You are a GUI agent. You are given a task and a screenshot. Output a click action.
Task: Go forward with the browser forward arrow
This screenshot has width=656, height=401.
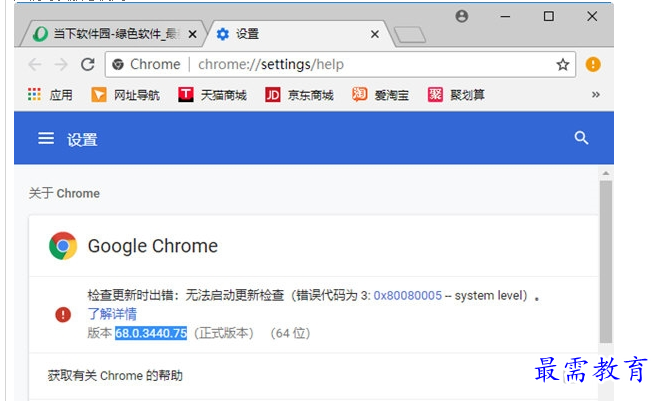[x=61, y=64]
